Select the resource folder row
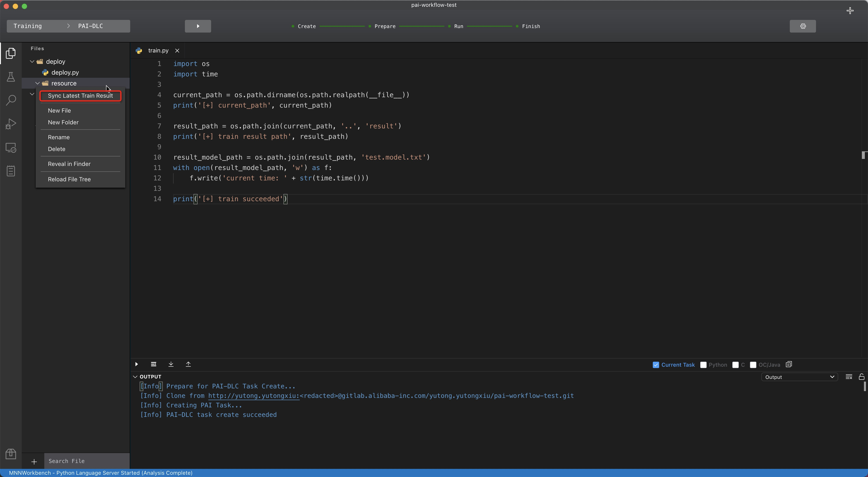 (76, 83)
